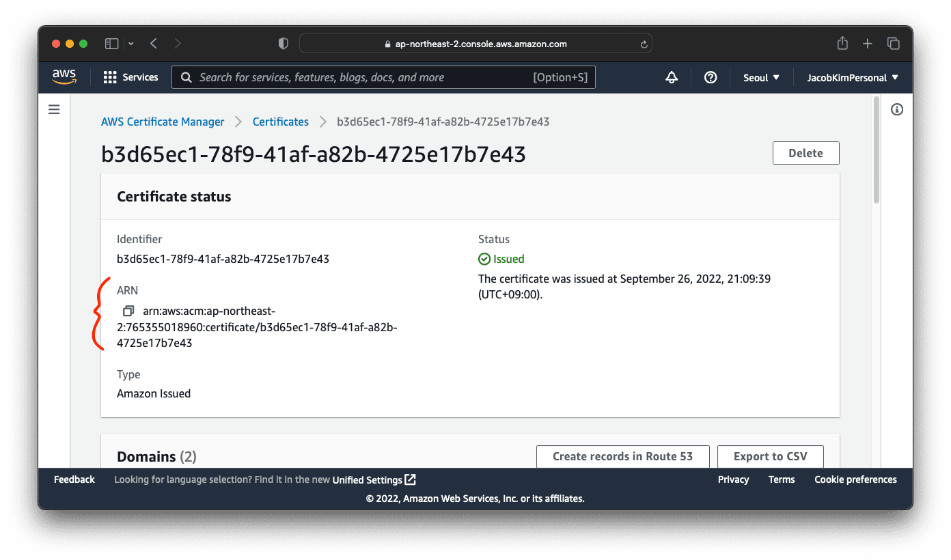This screenshot has height=560, width=951.
Task: Open the Seoul region dropdown
Action: 760,77
